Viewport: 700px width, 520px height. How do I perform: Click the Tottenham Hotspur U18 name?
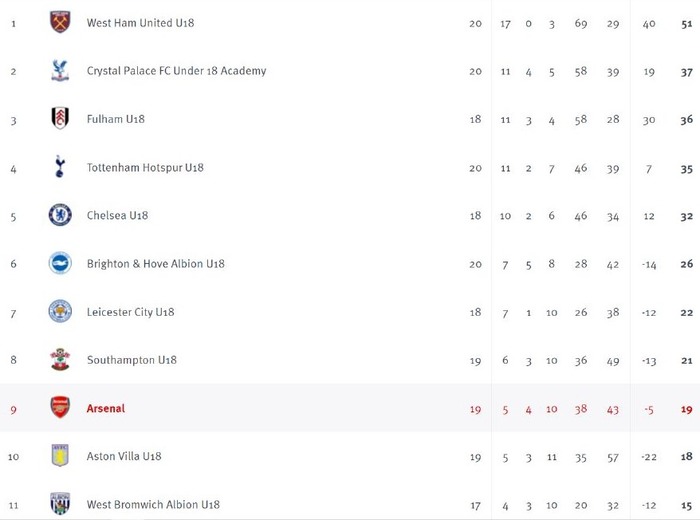[x=145, y=167]
